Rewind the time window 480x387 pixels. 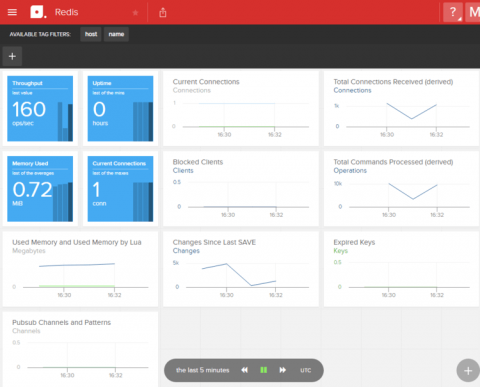[245, 370]
